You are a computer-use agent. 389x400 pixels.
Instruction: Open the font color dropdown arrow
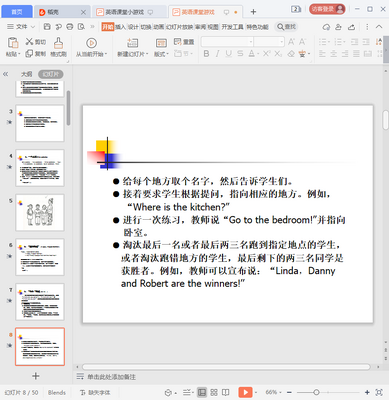258,54
